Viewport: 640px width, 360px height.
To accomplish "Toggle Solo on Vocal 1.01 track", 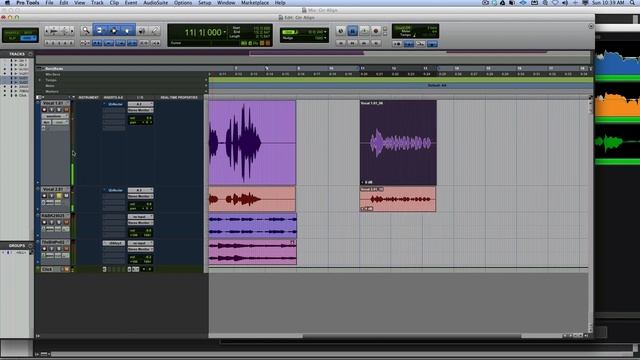I will 59,110.
